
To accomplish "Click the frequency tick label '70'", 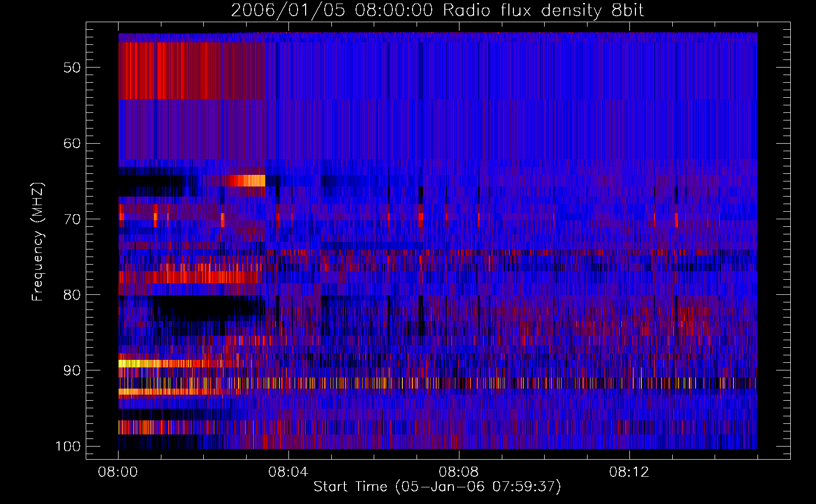I will click(x=72, y=219).
